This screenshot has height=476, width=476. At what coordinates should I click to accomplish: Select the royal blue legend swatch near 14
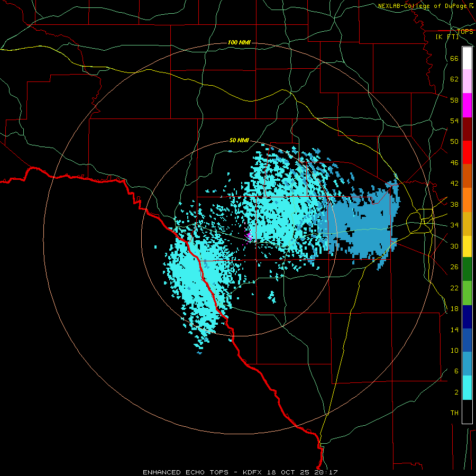point(467,340)
